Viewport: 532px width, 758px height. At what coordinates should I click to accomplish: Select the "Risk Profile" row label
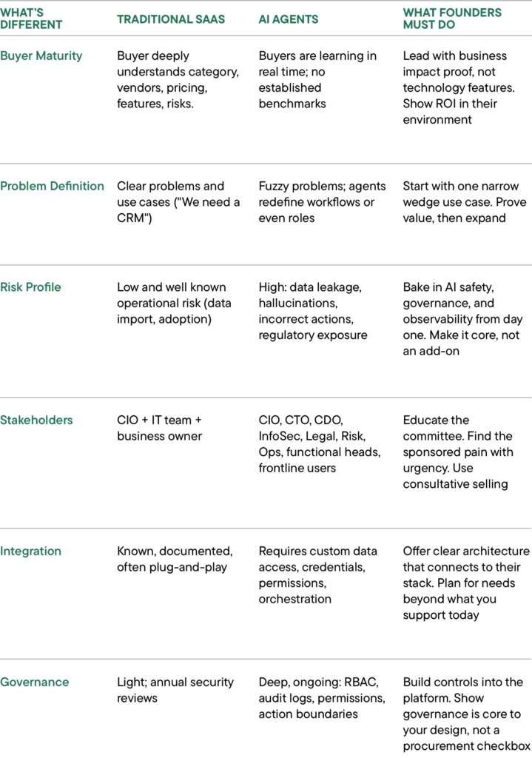pyautogui.click(x=30, y=287)
